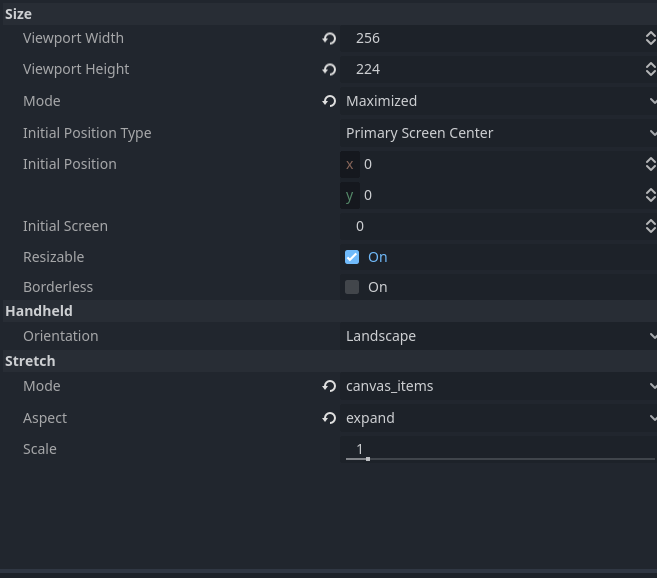
Task: Reset Stretch Aspect expand setting
Action: pyautogui.click(x=329, y=418)
